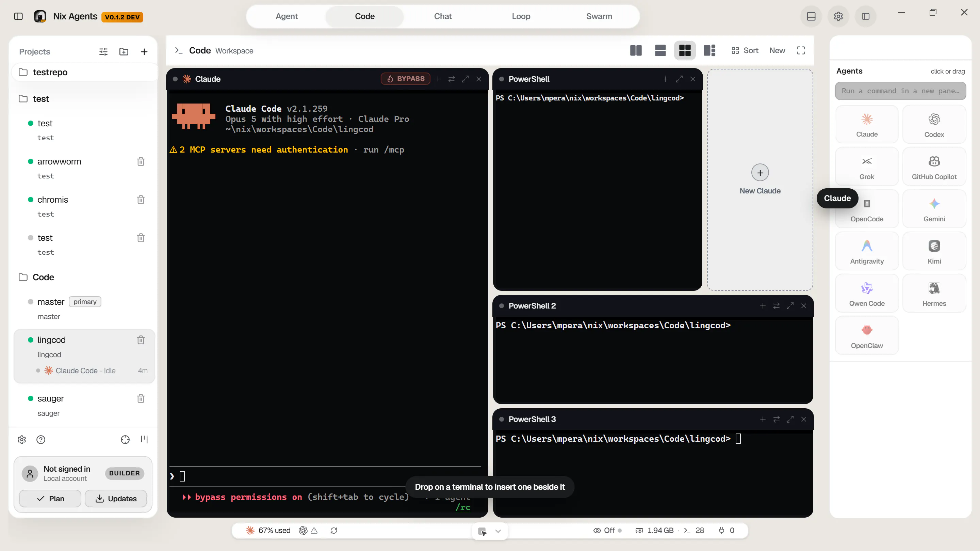Switch to the Code tab
This screenshot has width=980, height=551.
pyautogui.click(x=364, y=16)
